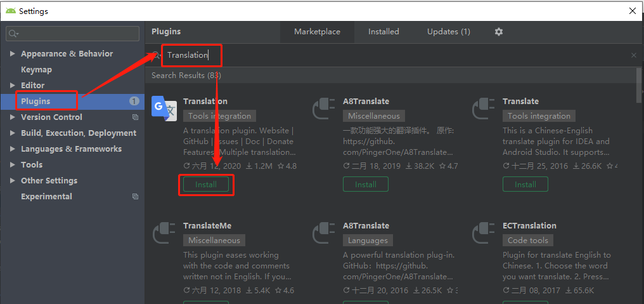Install the Translation plugin
644x304 pixels.
click(x=206, y=184)
